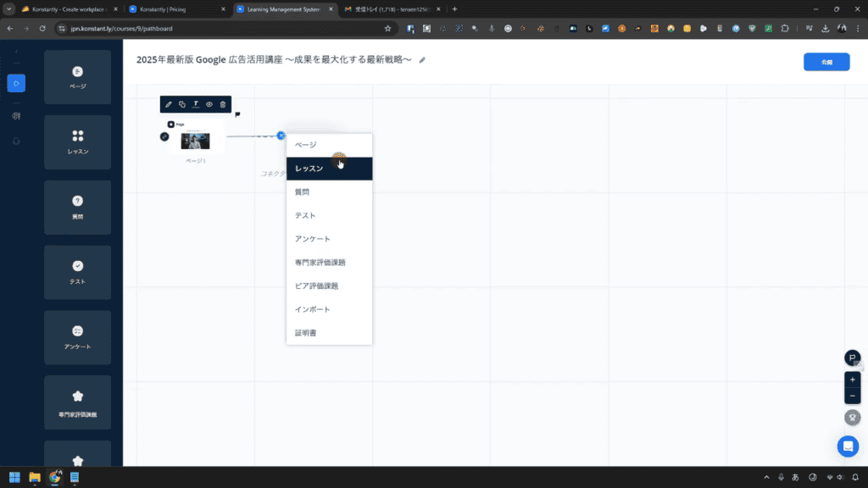
Task: Click the あ IME indicator in the taskbar
Action: 795,477
